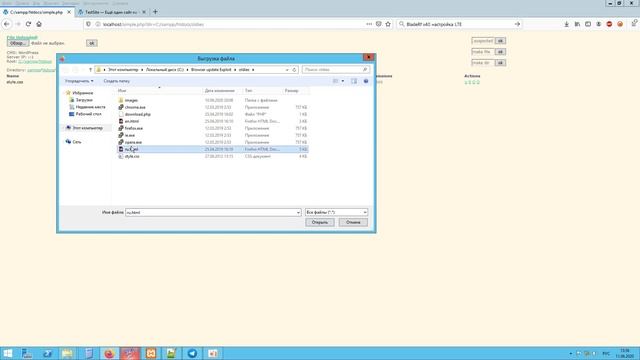Expand the file name history dropdown
The height and width of the screenshot is (360, 640).
point(298,212)
